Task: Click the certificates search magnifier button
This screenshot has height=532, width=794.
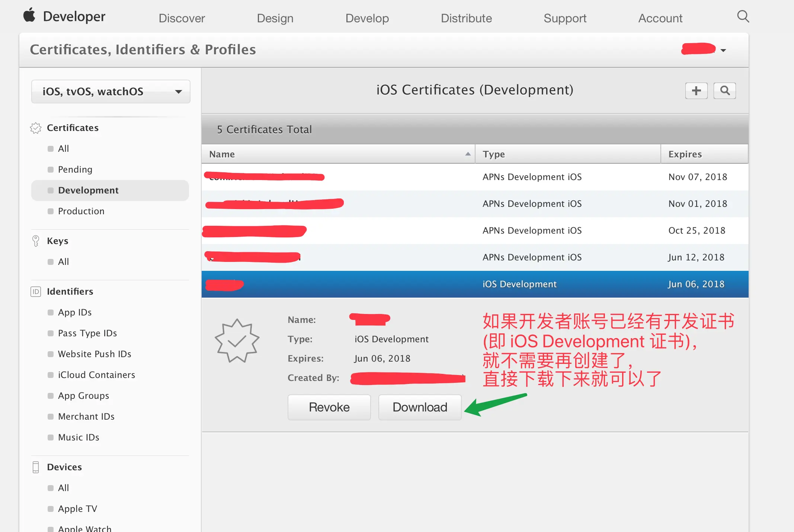Action: click(724, 90)
